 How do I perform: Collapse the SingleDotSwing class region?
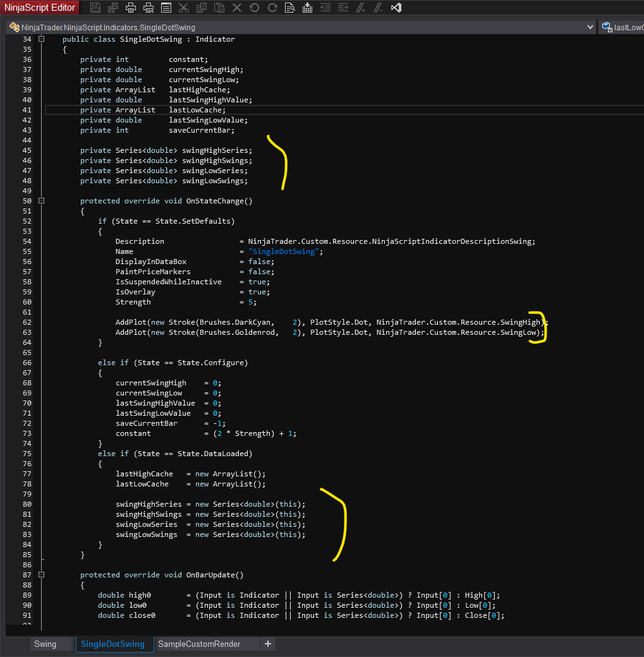pos(42,39)
